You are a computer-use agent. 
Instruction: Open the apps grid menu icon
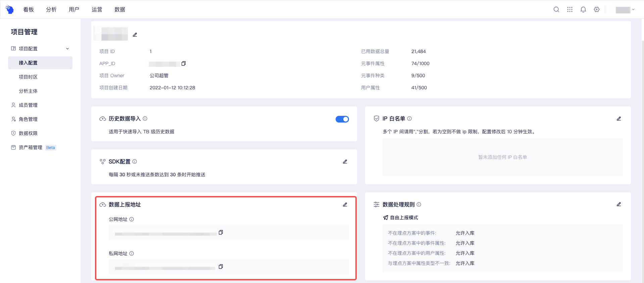pyautogui.click(x=569, y=9)
